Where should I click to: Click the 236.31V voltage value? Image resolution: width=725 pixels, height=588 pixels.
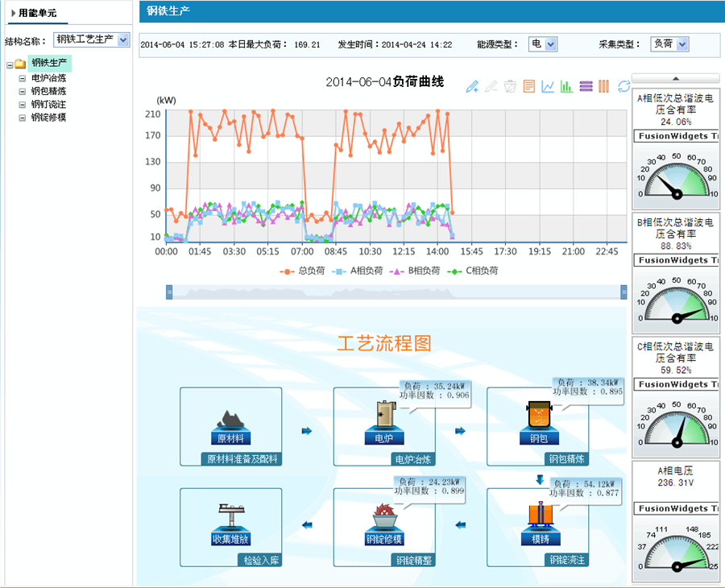tap(676, 482)
